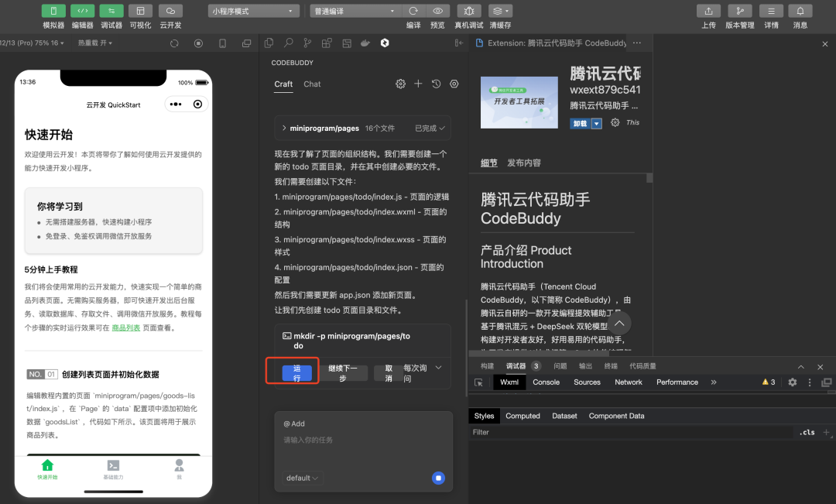Open the Network devtools tab
Image resolution: width=836 pixels, height=504 pixels.
628,382
